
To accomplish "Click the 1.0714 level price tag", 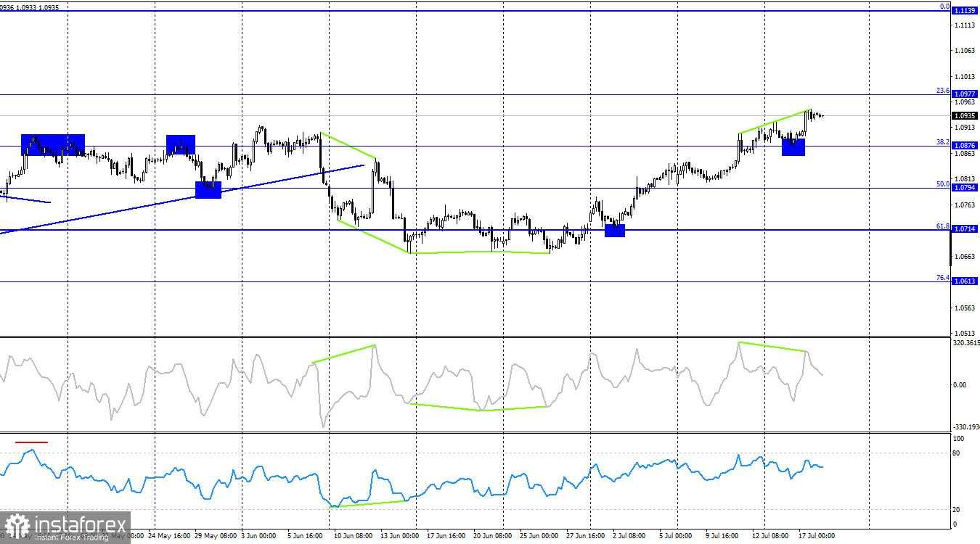I will (965, 229).
